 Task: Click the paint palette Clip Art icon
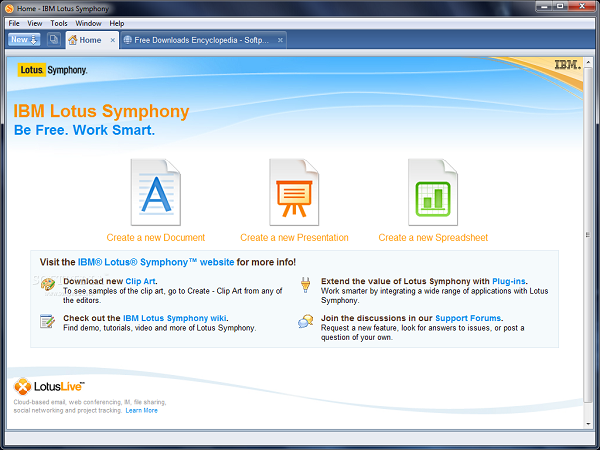[48, 285]
